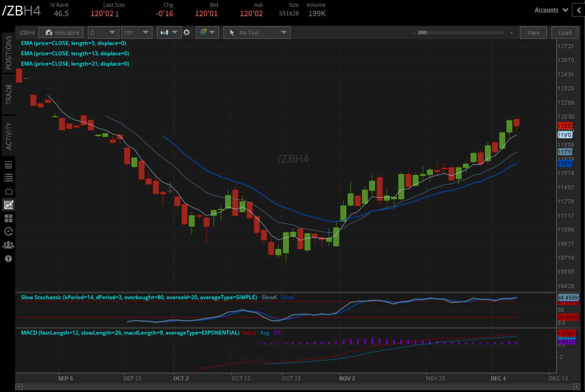
Task: Expand the 10Y time frame dropdown
Action: [137, 33]
